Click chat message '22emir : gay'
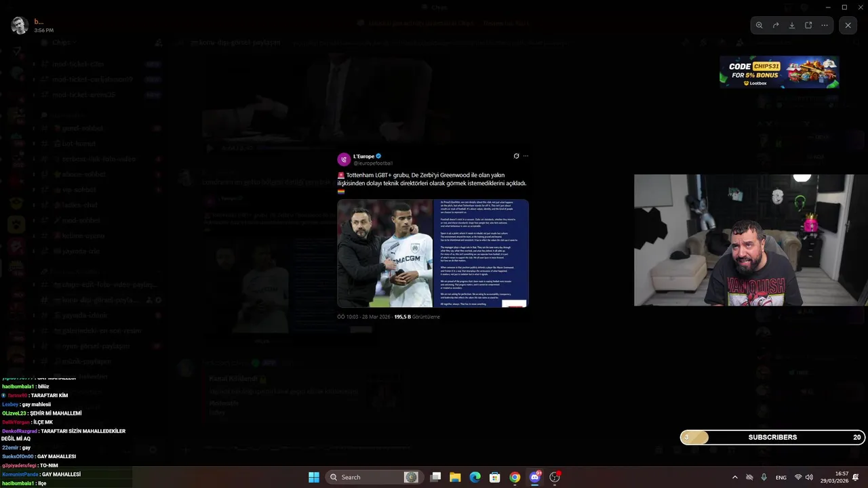868x488 pixels. pos(16,448)
